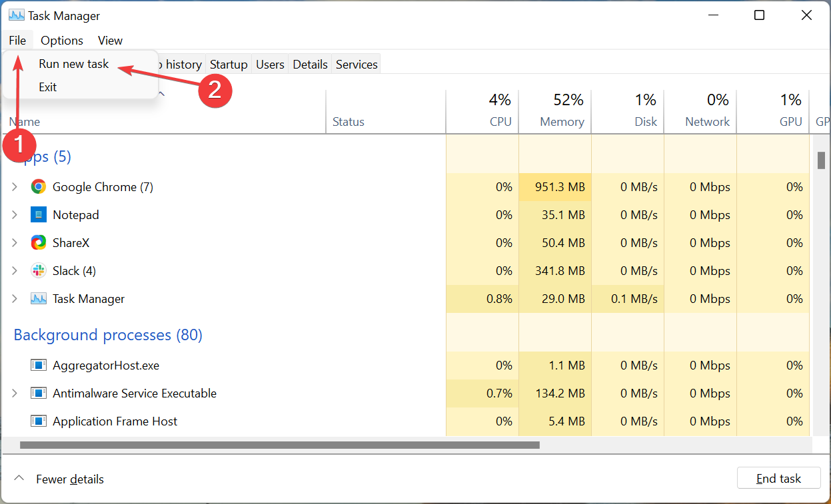Expand the Google Chrome process group

[x=14, y=186]
